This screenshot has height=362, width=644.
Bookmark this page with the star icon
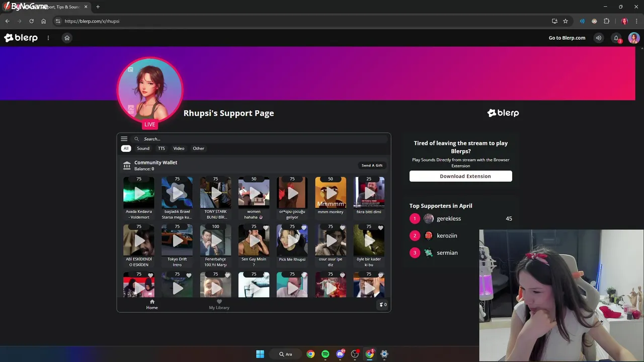566,21
